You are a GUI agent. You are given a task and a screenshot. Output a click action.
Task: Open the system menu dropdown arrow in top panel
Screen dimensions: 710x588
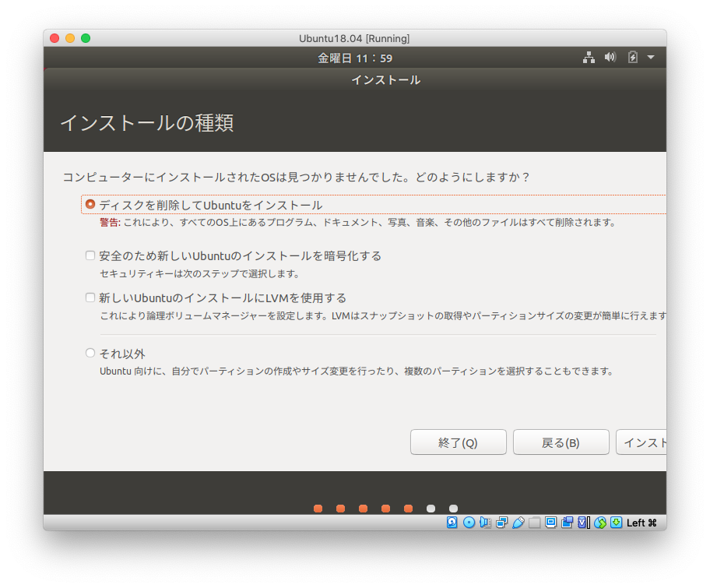(x=651, y=57)
